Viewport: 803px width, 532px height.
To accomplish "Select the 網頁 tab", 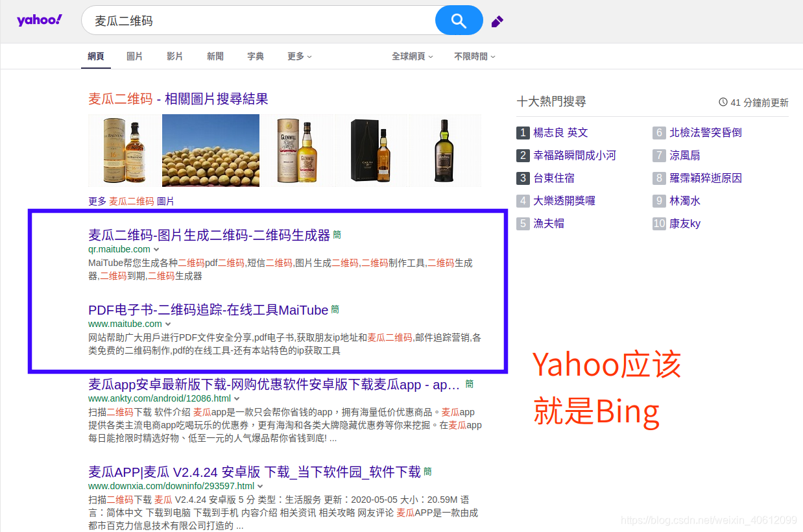I will click(x=96, y=56).
